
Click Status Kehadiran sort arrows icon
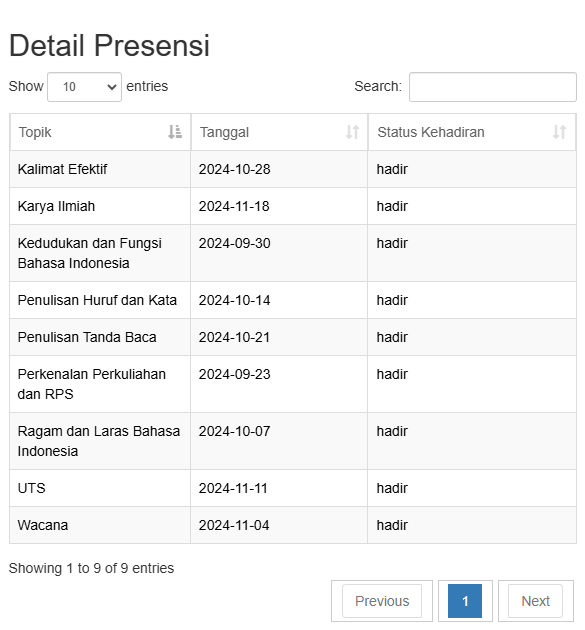559,132
